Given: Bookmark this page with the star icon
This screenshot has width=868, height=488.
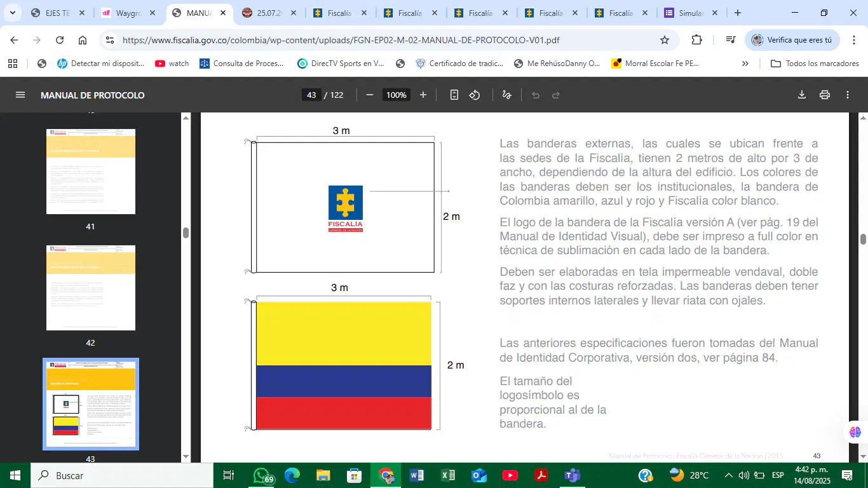Looking at the screenshot, I should point(665,40).
